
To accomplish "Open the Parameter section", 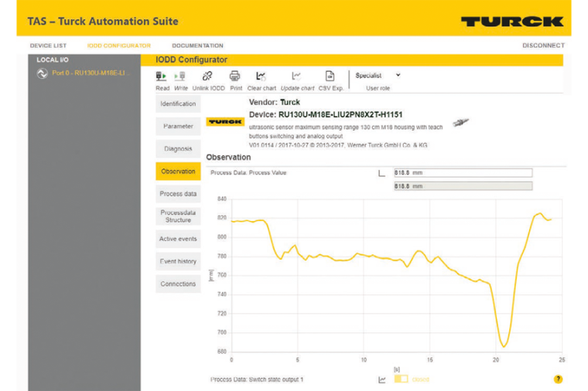I will [x=178, y=126].
